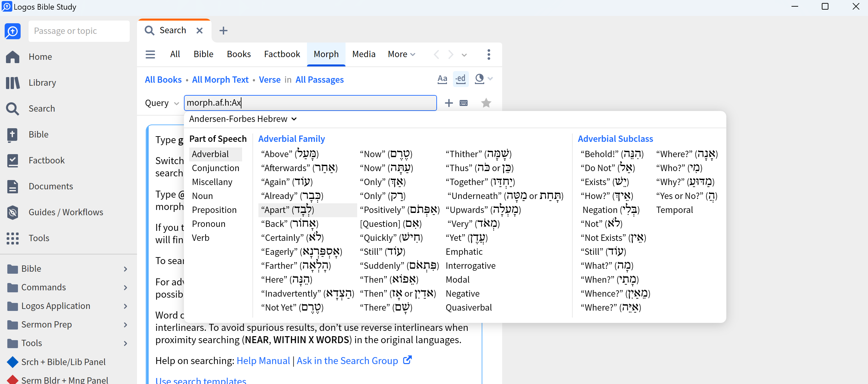Screen dimensions: 868x384
Task: Click the Passage or topic input box
Action: coord(79,31)
